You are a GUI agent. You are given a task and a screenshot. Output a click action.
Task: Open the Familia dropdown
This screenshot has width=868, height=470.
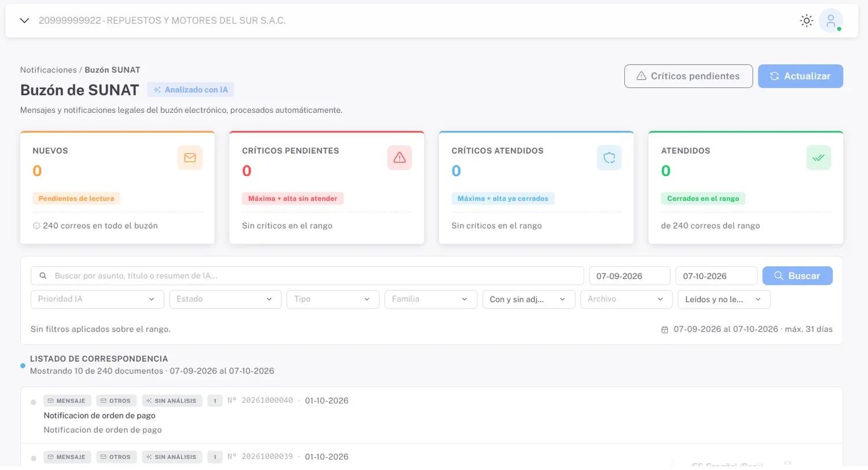point(431,299)
